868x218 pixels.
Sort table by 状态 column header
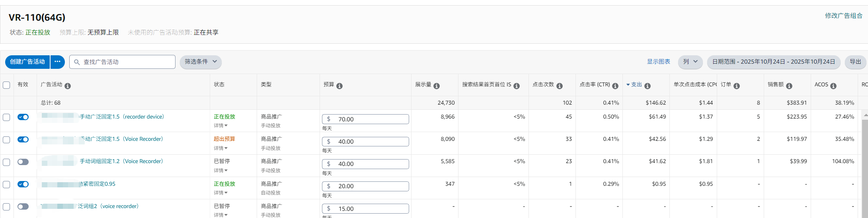219,85
